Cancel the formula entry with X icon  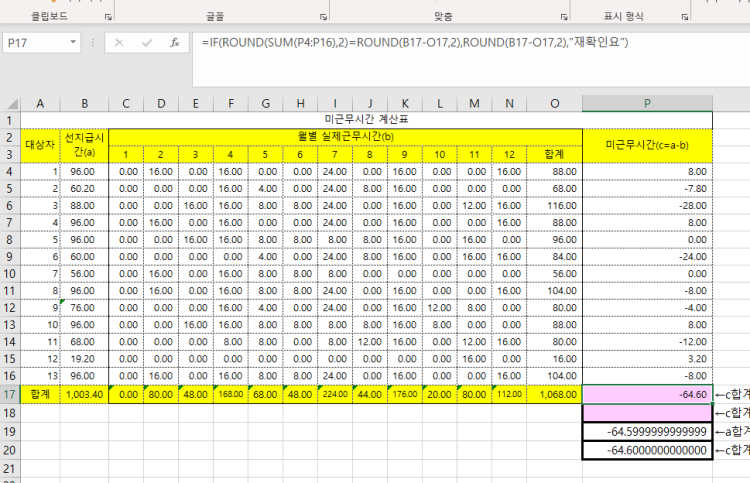tap(119, 43)
